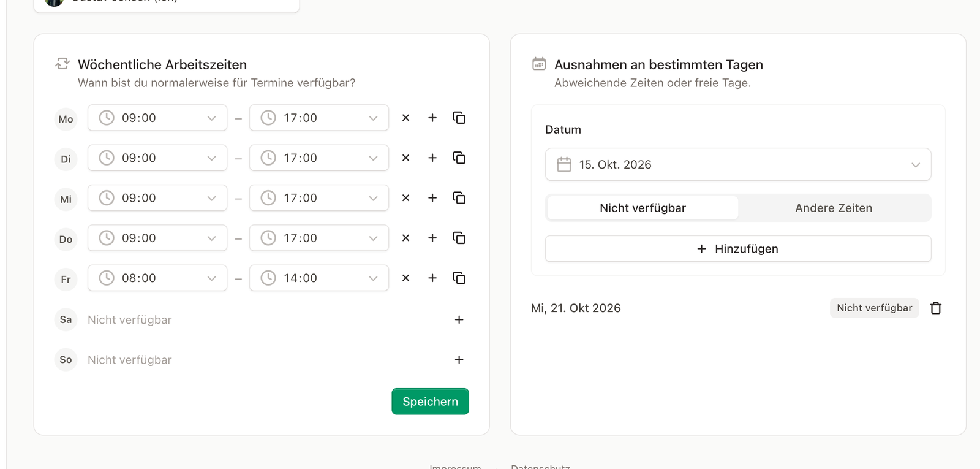Copy Wednesday's (Mi) hours
The image size is (980, 469).
[x=459, y=198]
